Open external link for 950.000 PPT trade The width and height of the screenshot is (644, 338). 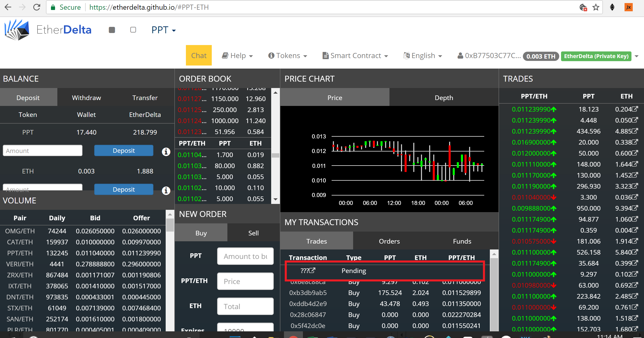tap(635, 208)
